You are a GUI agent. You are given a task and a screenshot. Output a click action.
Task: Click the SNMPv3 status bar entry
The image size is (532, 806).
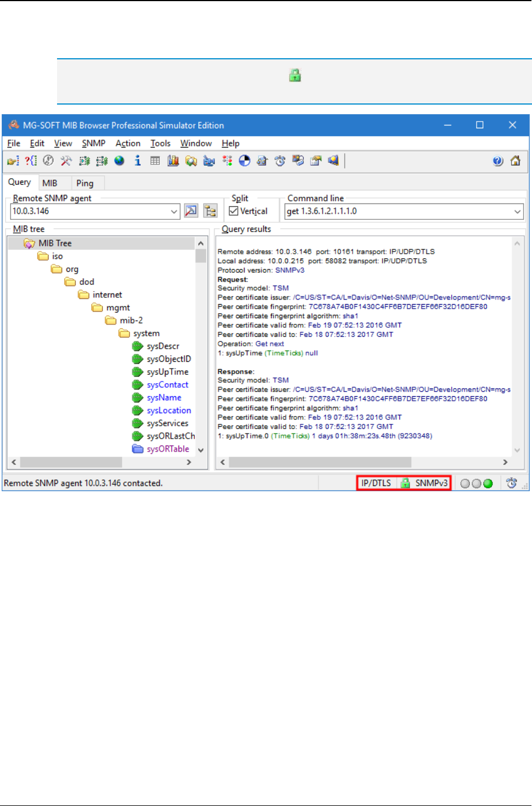[x=431, y=483]
